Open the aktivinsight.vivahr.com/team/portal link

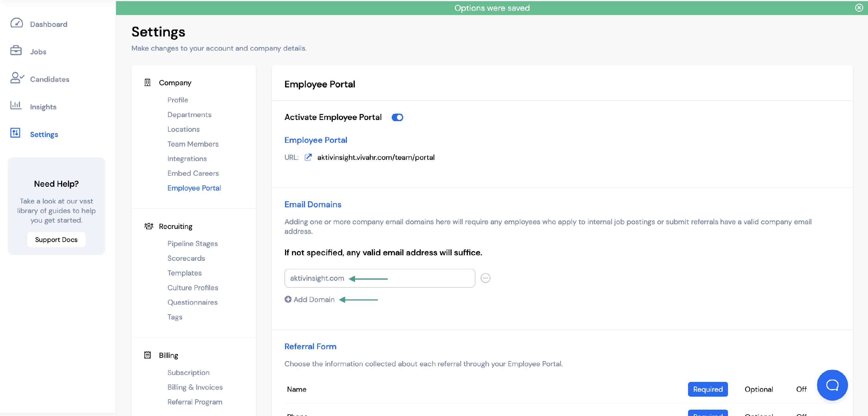tap(376, 157)
